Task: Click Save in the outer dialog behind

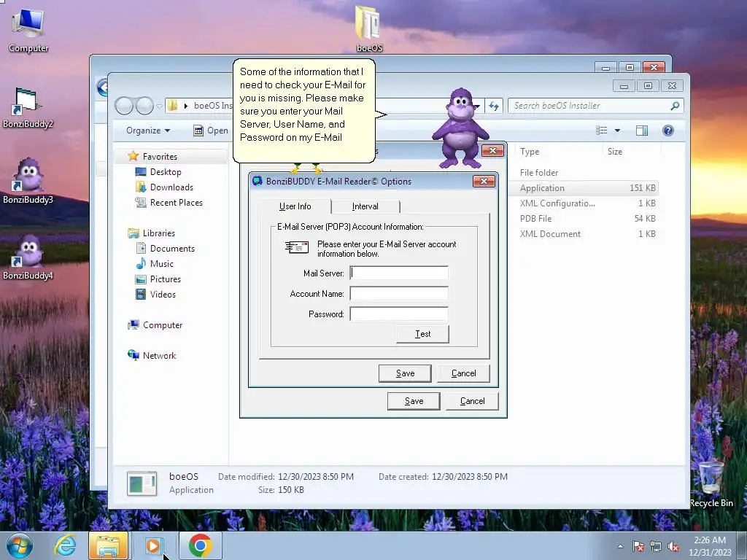Action: 414,401
